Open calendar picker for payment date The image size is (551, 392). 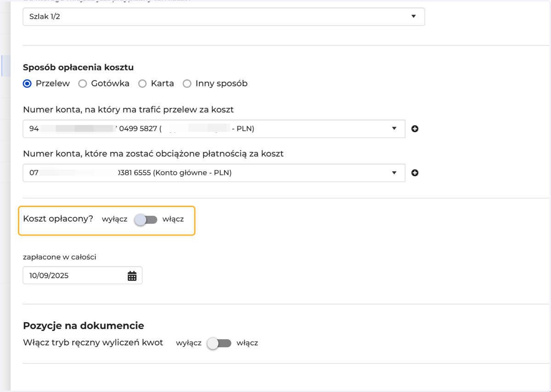pyautogui.click(x=132, y=276)
